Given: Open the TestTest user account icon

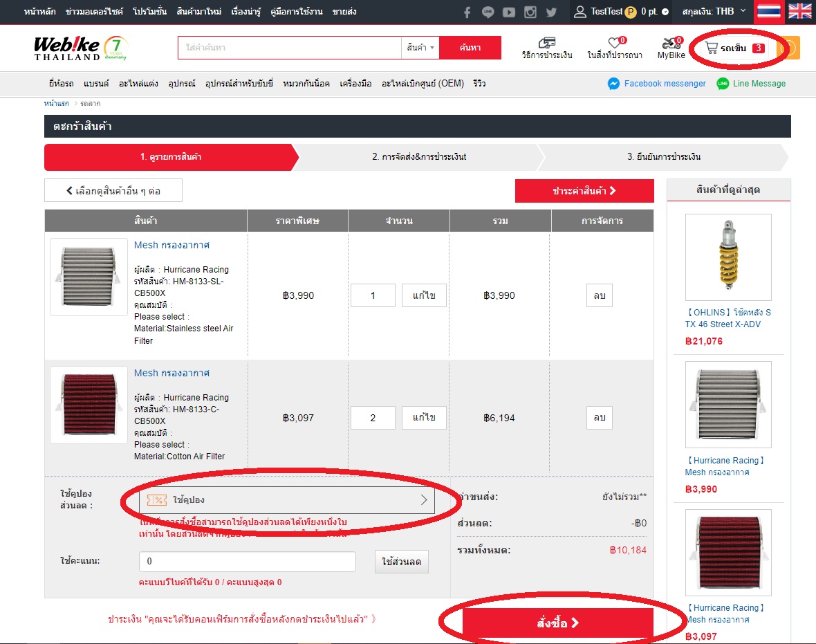Looking at the screenshot, I should point(579,12).
